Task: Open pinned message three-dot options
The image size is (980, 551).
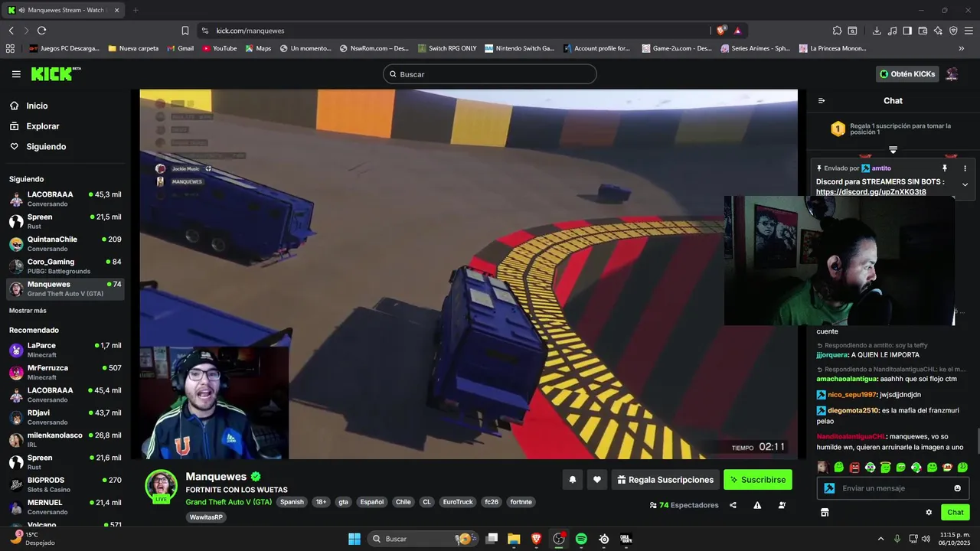Action: 965,168
